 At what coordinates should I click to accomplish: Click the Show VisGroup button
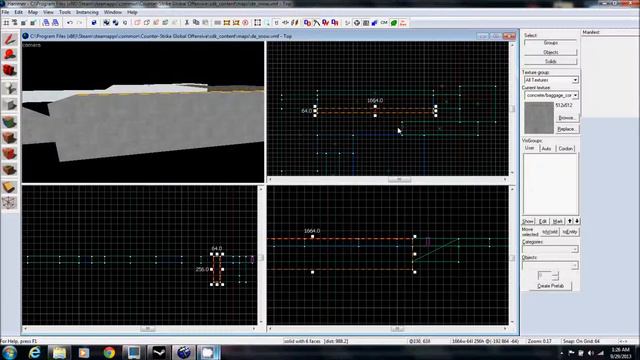coord(528,221)
